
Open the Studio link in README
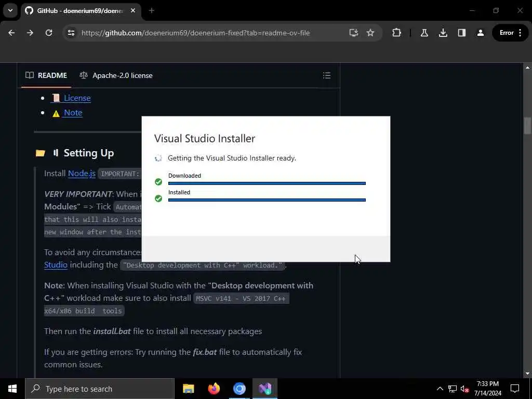coord(56,264)
